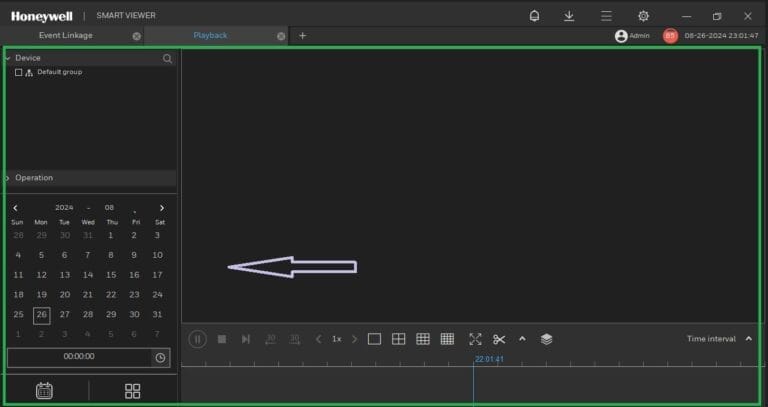Viewport: 768px width, 407px height.
Task: Enter fullscreen view
Action: click(475, 339)
